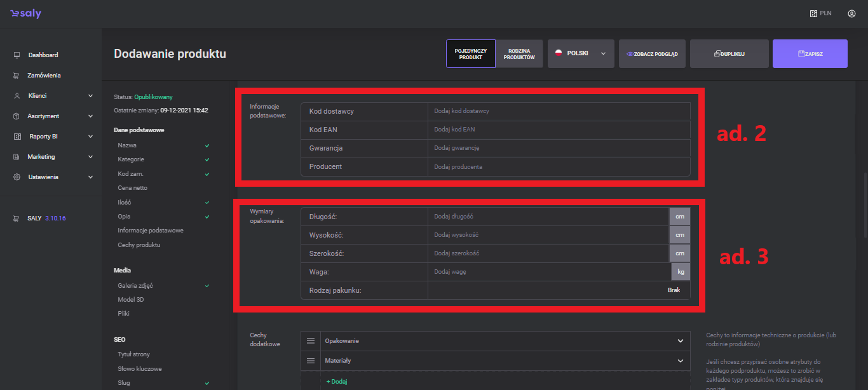Image resolution: width=868 pixels, height=390 pixels.
Task: Click the Kod EAN input field
Action: (558, 130)
